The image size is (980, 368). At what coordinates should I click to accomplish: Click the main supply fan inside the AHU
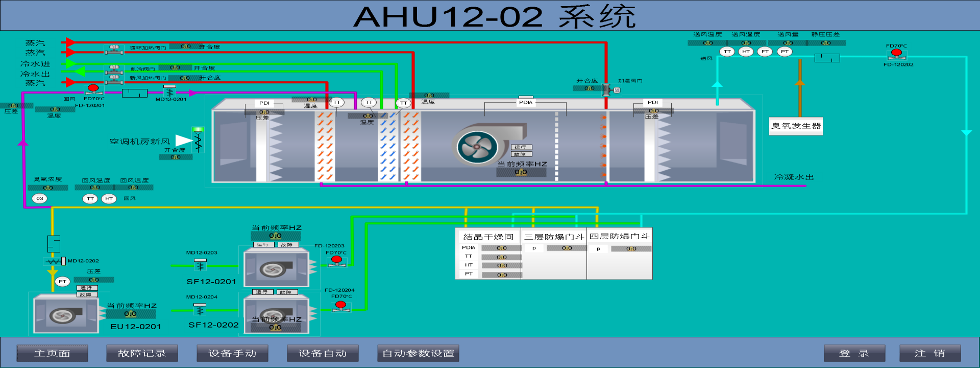[477, 147]
